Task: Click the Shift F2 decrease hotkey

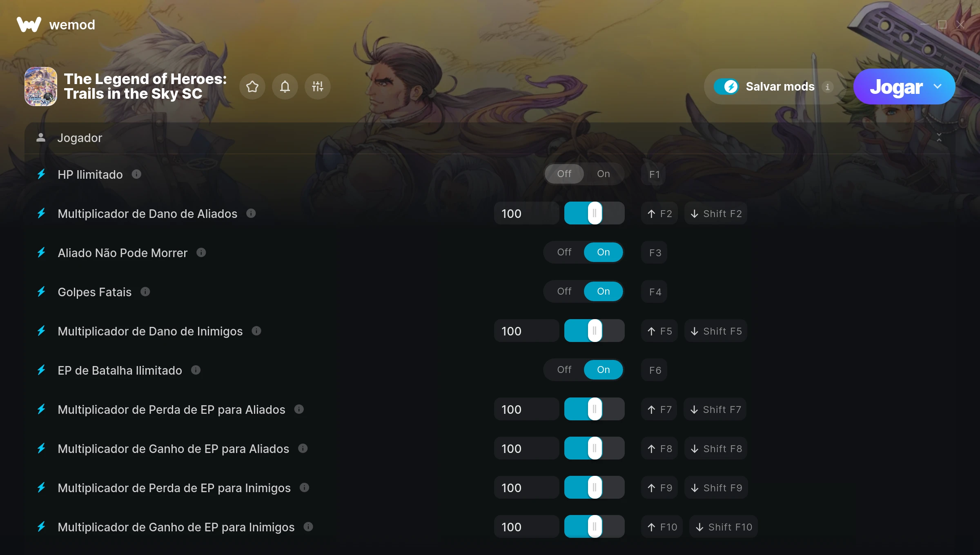Action: (716, 213)
